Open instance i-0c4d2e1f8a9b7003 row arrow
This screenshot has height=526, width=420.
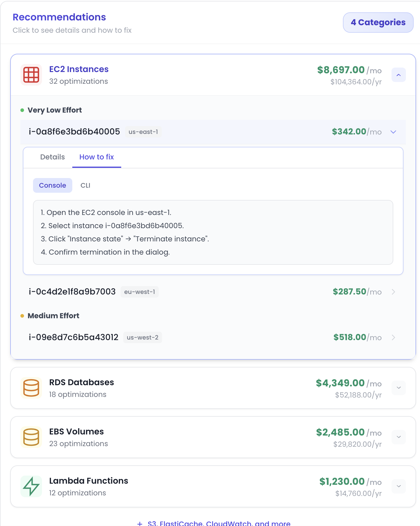(393, 292)
